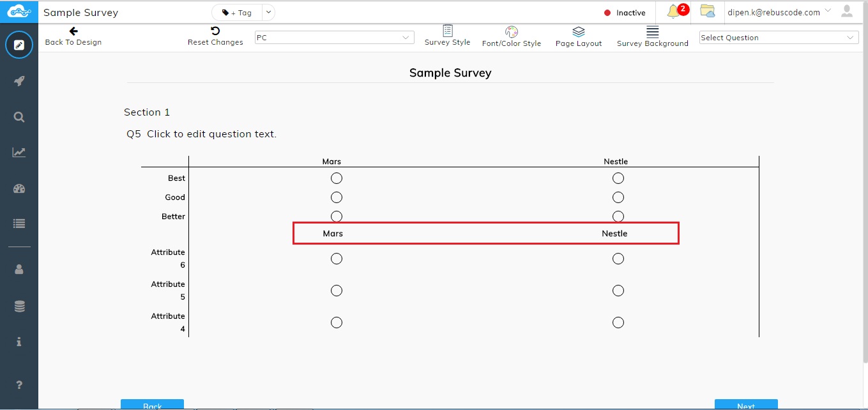The height and width of the screenshot is (410, 868).
Task: Click the Sample Survey page title
Action: (450, 73)
